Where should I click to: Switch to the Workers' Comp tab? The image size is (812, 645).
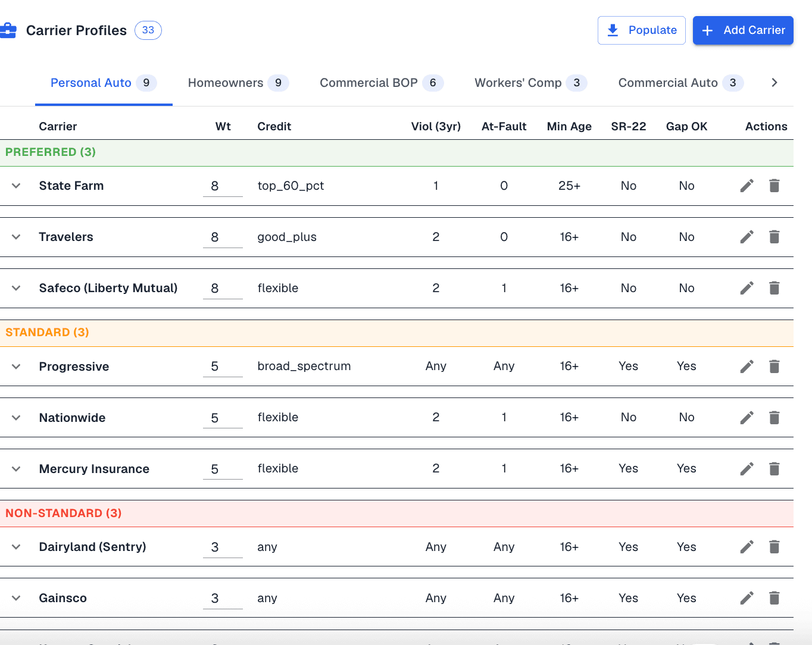[531, 83]
